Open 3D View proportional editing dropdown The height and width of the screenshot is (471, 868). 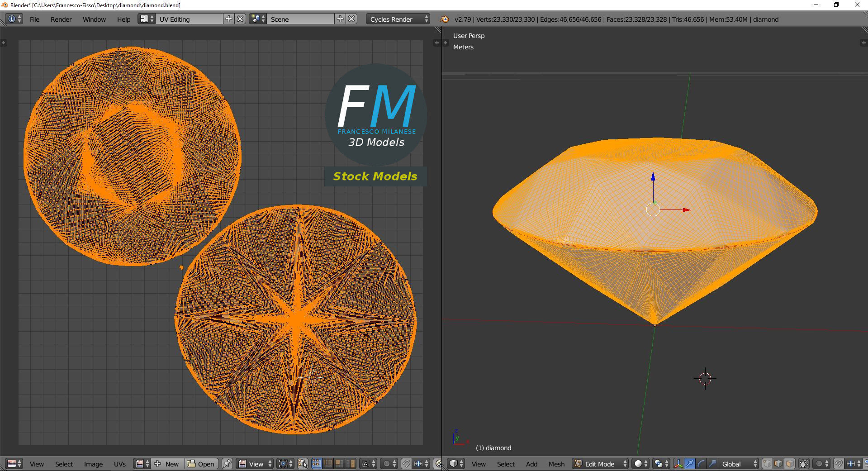[x=822, y=464]
